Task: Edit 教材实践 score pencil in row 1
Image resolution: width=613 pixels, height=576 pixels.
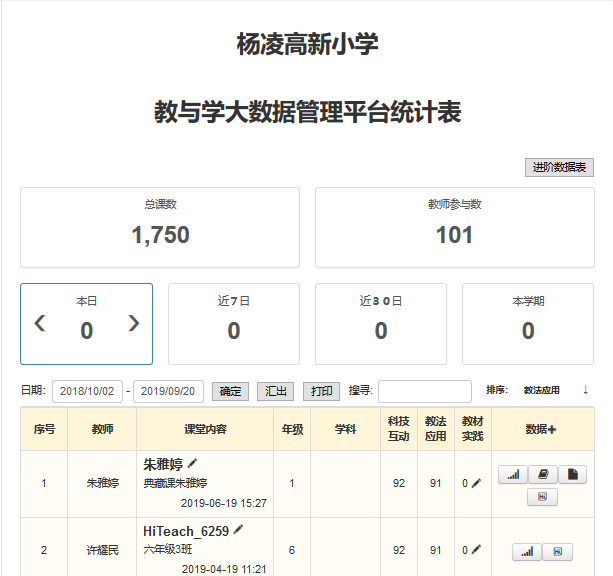Action: [477, 483]
